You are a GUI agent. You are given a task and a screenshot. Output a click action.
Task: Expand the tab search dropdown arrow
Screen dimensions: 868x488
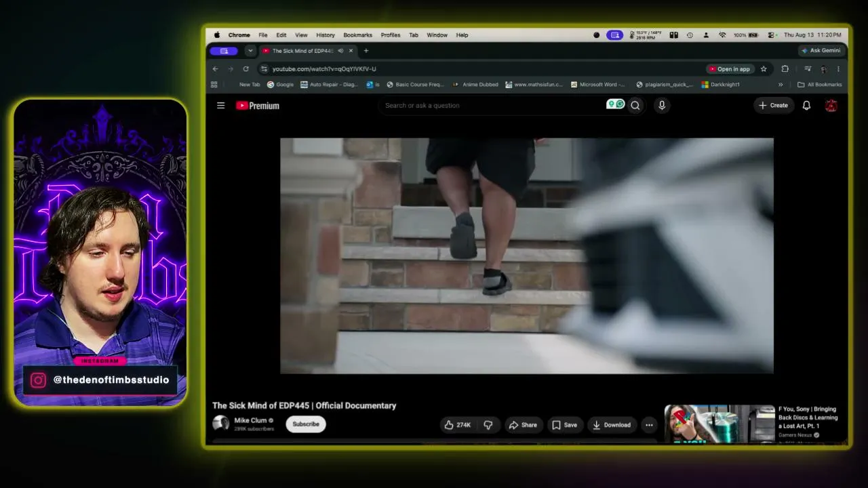tap(250, 51)
